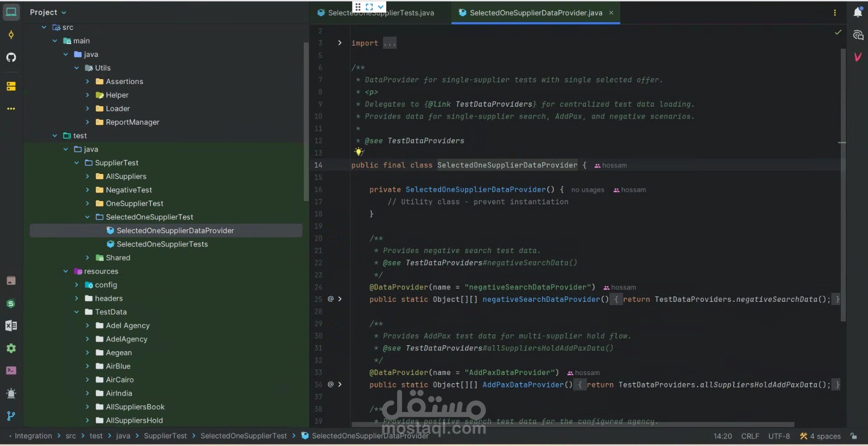The height and width of the screenshot is (446, 868).
Task: Select the NegativeTest folder
Action: click(129, 190)
